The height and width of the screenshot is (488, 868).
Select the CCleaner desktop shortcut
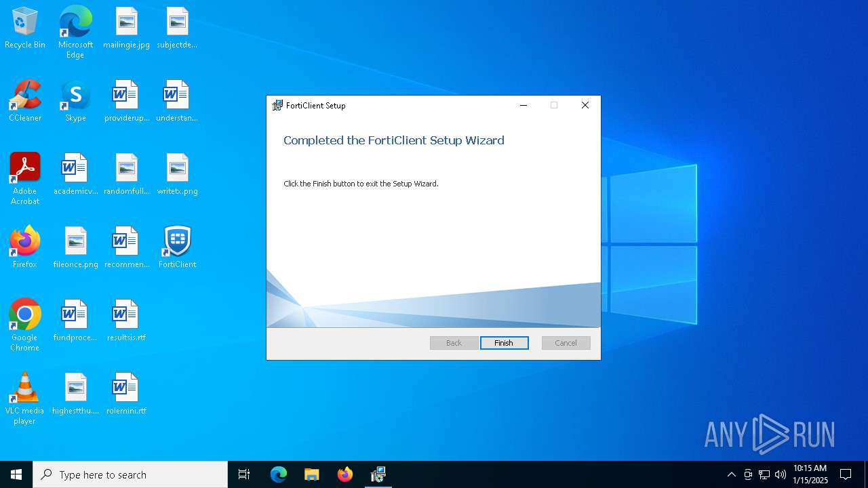(x=25, y=102)
